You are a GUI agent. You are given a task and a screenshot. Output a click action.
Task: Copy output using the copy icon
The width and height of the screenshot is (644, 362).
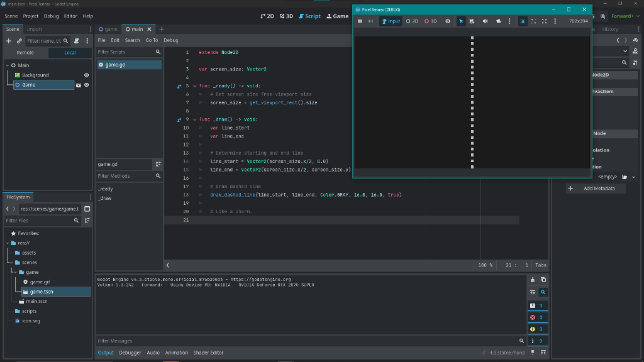(x=543, y=280)
